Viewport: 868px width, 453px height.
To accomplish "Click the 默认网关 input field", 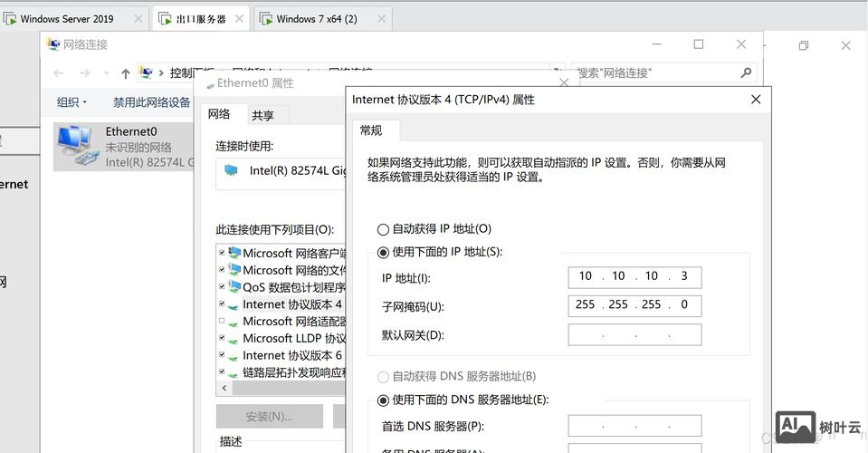I will tap(634, 334).
